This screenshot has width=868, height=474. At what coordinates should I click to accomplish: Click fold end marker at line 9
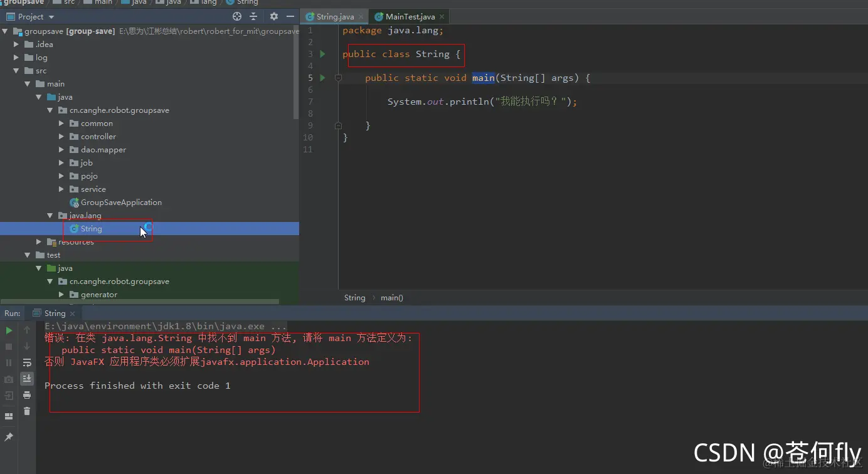338,125
